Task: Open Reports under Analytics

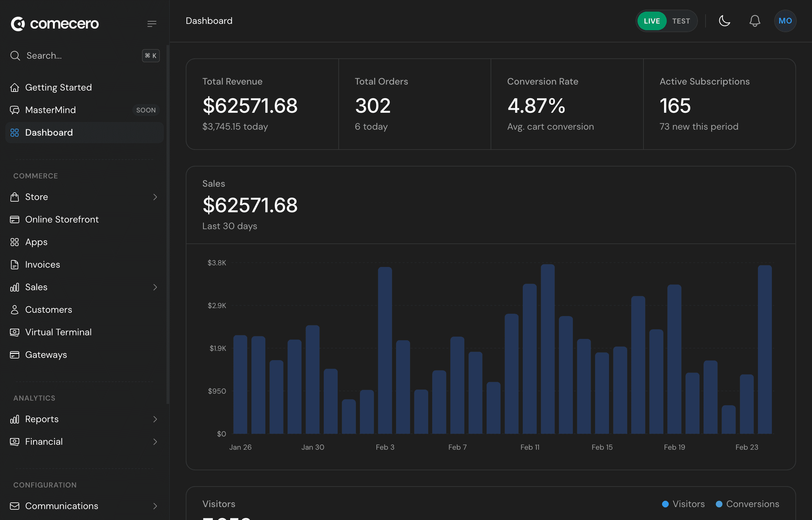Action: 42,419
